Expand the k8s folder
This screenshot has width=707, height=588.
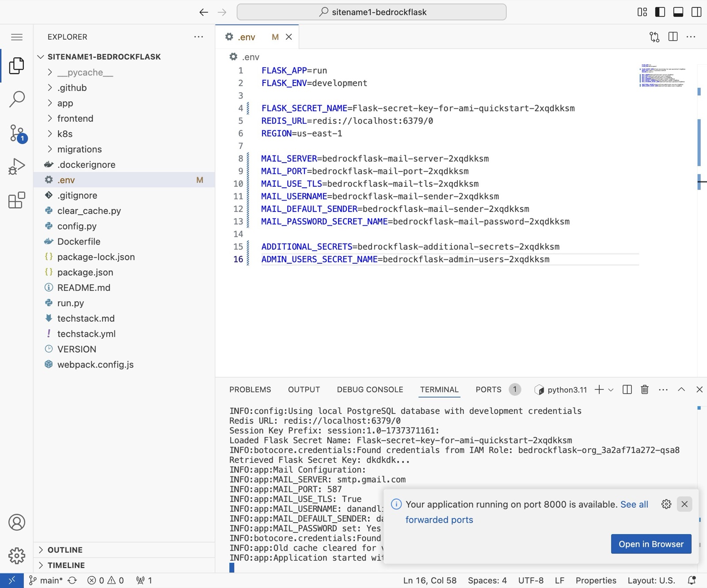coord(65,134)
